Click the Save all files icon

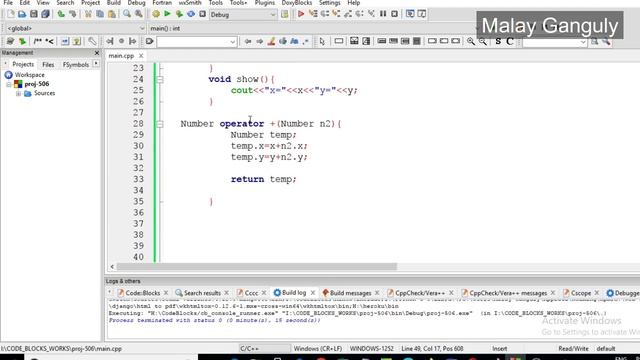tap(45, 14)
